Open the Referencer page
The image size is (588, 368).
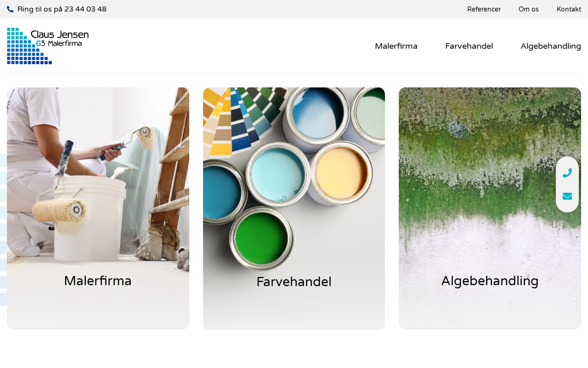484,9
